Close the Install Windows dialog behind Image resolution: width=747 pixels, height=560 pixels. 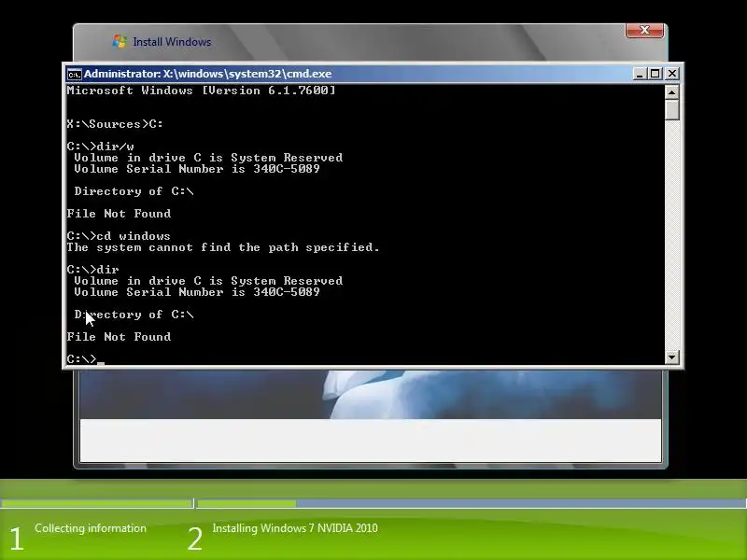644,31
